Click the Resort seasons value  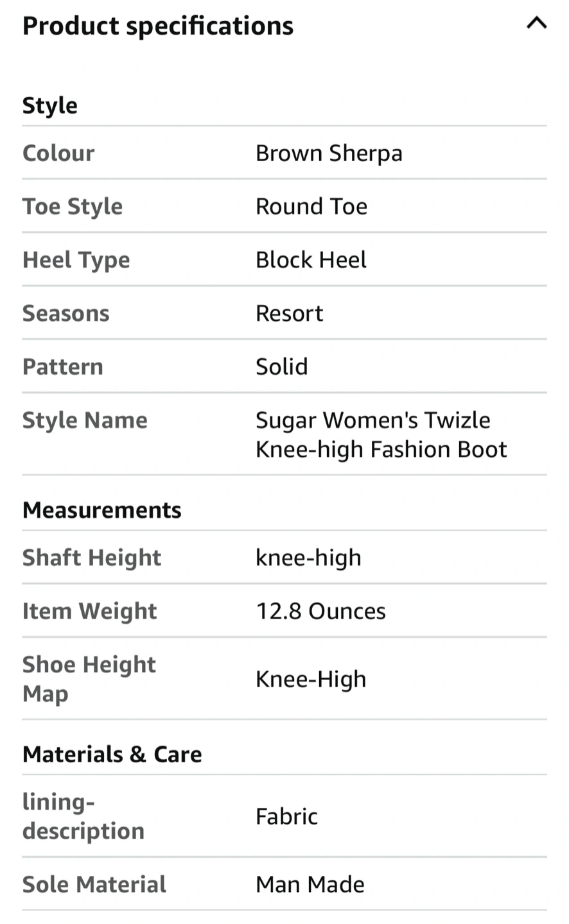pos(289,314)
